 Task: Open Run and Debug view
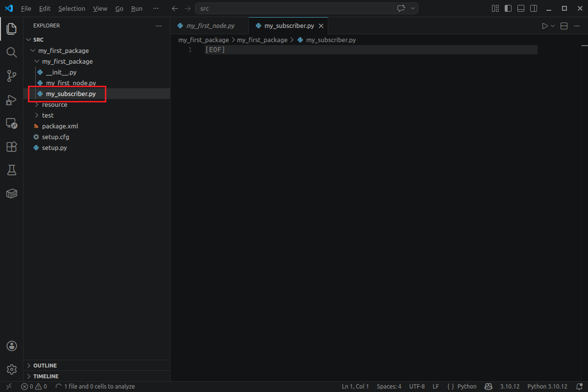pos(12,99)
